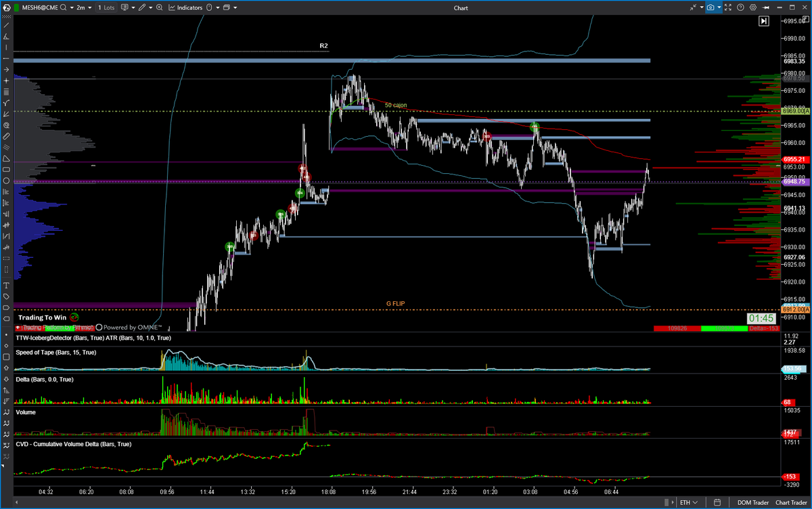Select the horizontal line tool
This screenshot has height=509, width=812.
point(6,59)
